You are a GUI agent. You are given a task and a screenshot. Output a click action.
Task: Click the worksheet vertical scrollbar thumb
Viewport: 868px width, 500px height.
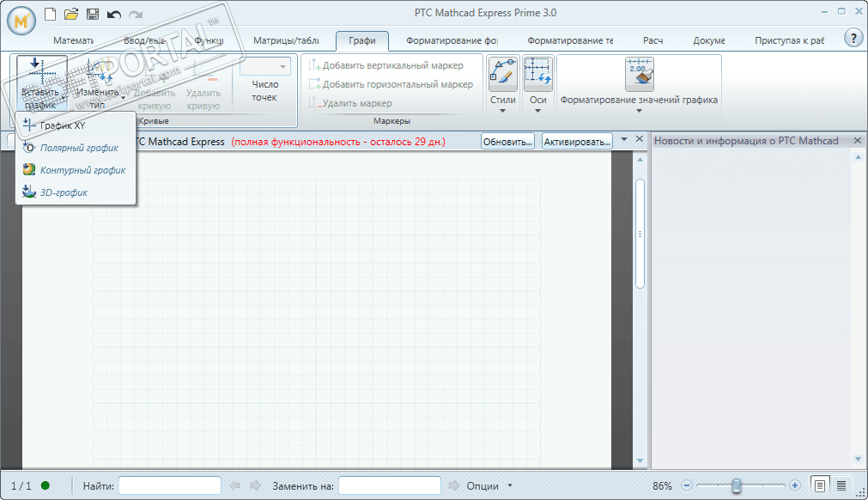pos(640,234)
